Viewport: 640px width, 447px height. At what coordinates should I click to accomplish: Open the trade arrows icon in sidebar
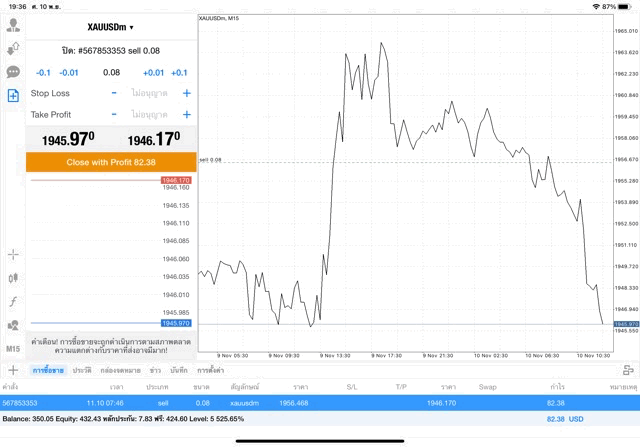point(13,48)
